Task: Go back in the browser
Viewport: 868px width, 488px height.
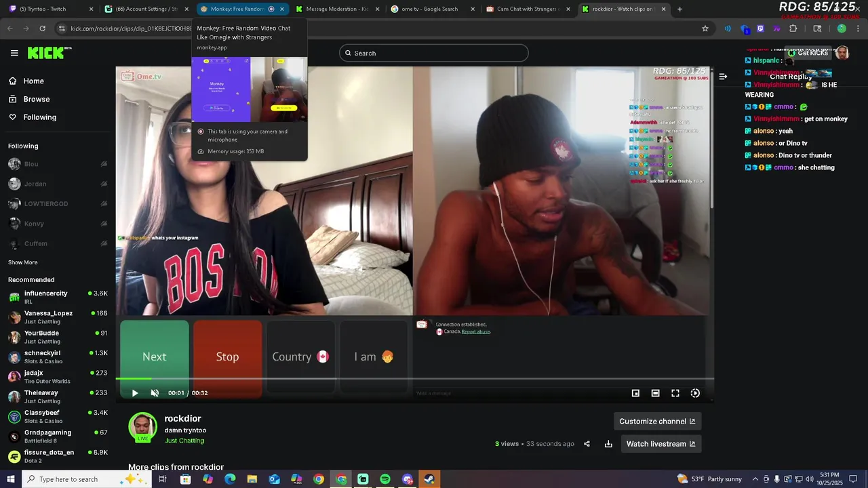Action: [x=9, y=28]
